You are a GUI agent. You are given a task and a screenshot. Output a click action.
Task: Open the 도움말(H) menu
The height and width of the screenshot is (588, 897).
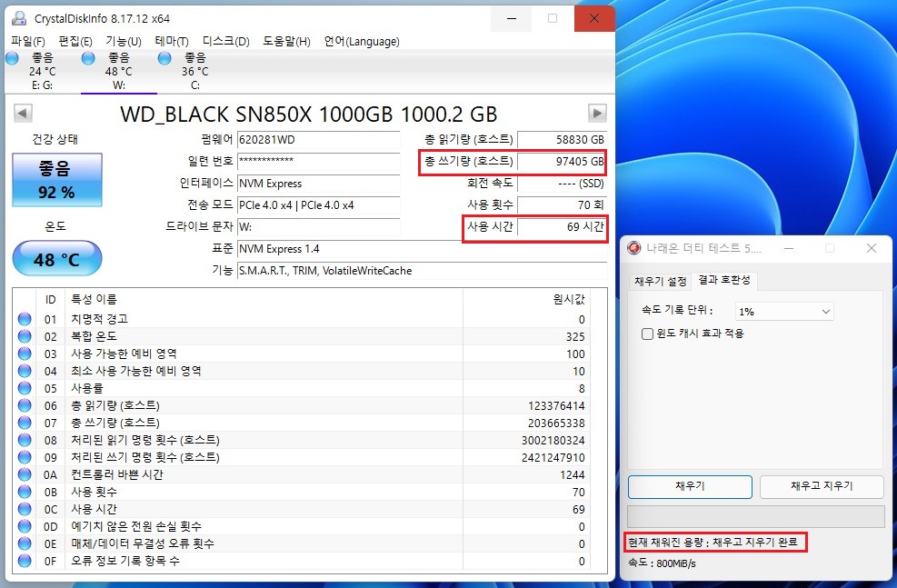(x=286, y=41)
